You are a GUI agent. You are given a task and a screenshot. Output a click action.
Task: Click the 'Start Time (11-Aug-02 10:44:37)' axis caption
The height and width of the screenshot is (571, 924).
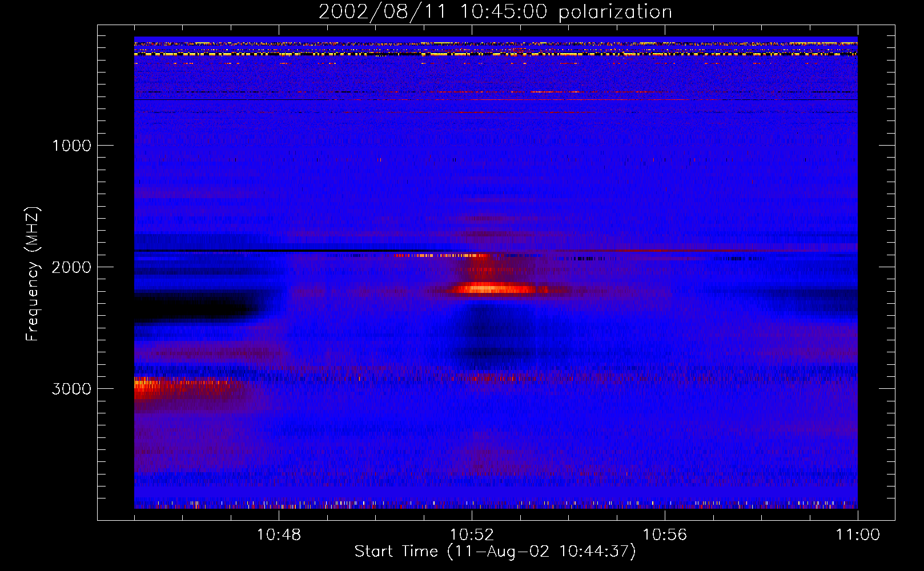[x=495, y=552]
